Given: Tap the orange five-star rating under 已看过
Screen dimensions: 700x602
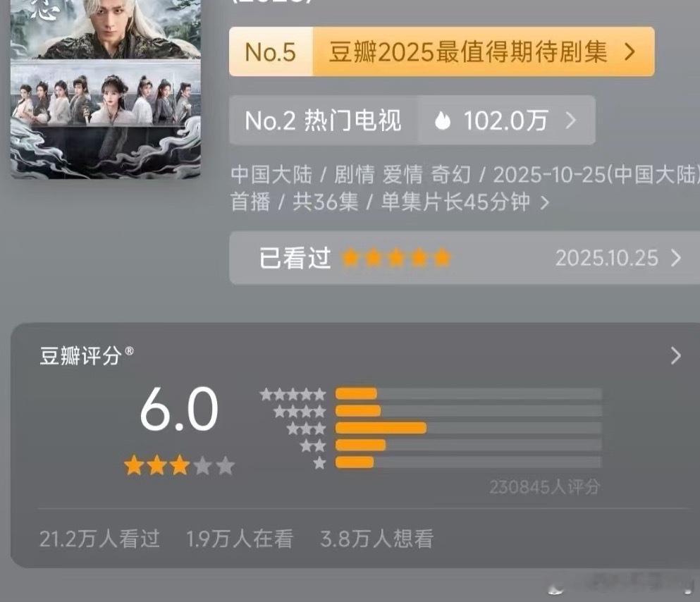Looking at the screenshot, I should coord(396,258).
